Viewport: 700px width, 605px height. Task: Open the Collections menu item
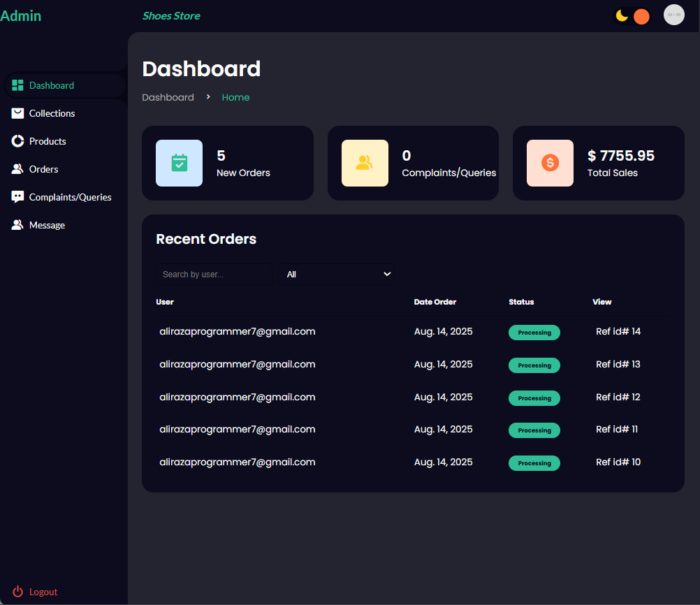click(52, 113)
